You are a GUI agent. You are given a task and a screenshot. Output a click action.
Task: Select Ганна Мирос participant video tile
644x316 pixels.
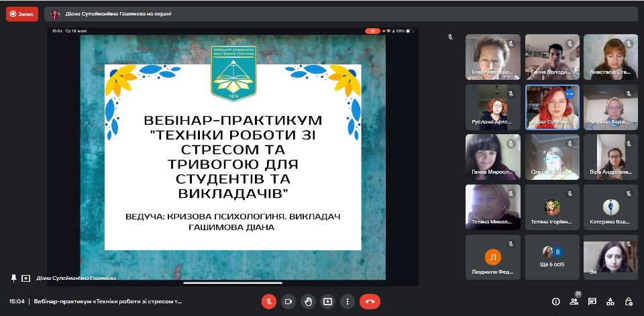(x=493, y=157)
